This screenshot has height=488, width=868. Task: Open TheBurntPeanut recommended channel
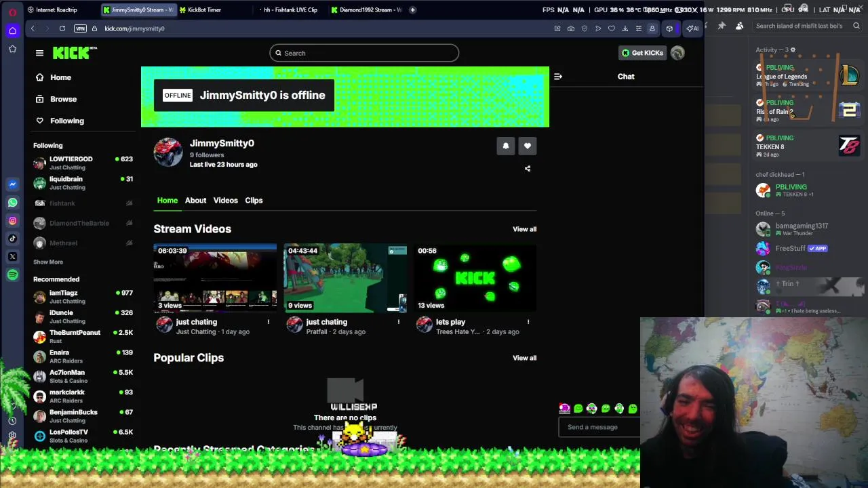click(83, 337)
